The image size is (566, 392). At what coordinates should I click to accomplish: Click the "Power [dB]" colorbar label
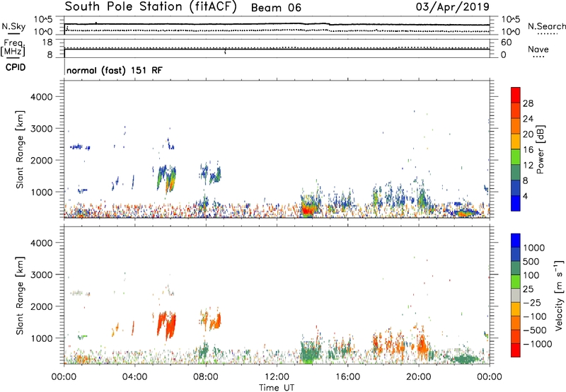click(540, 149)
